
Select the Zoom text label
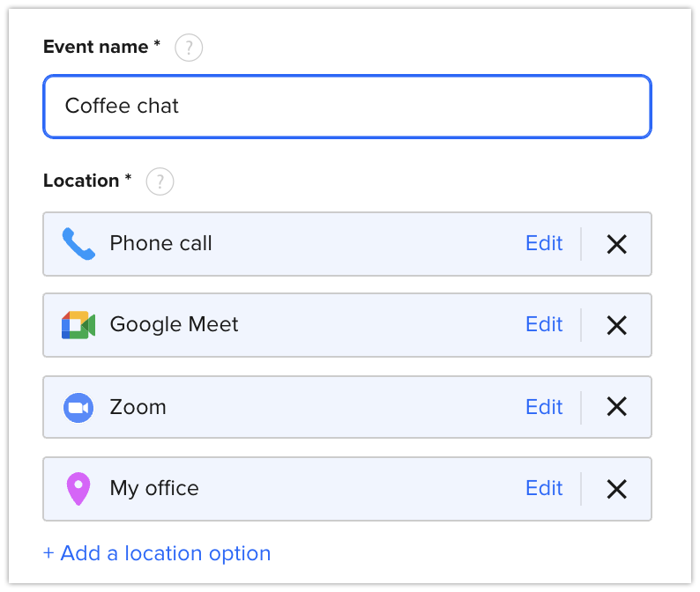tap(138, 407)
